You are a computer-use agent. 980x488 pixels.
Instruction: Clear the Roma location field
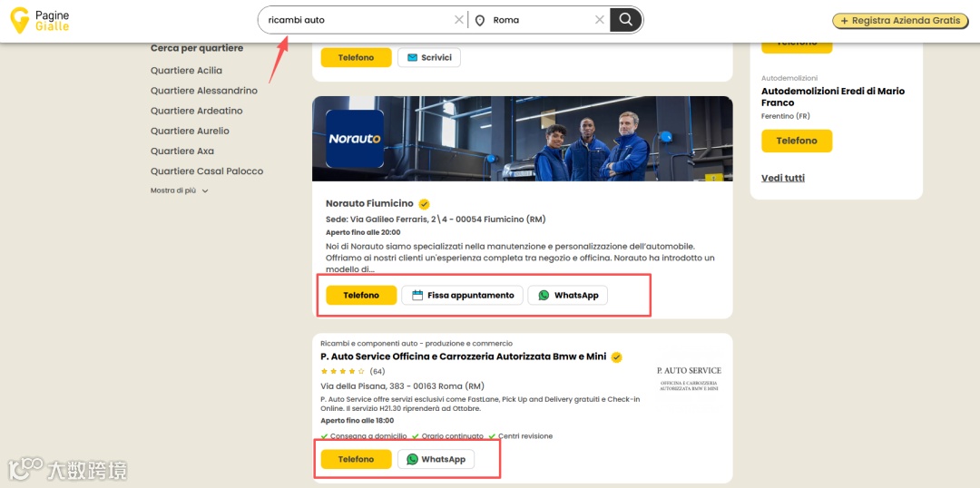tap(600, 20)
